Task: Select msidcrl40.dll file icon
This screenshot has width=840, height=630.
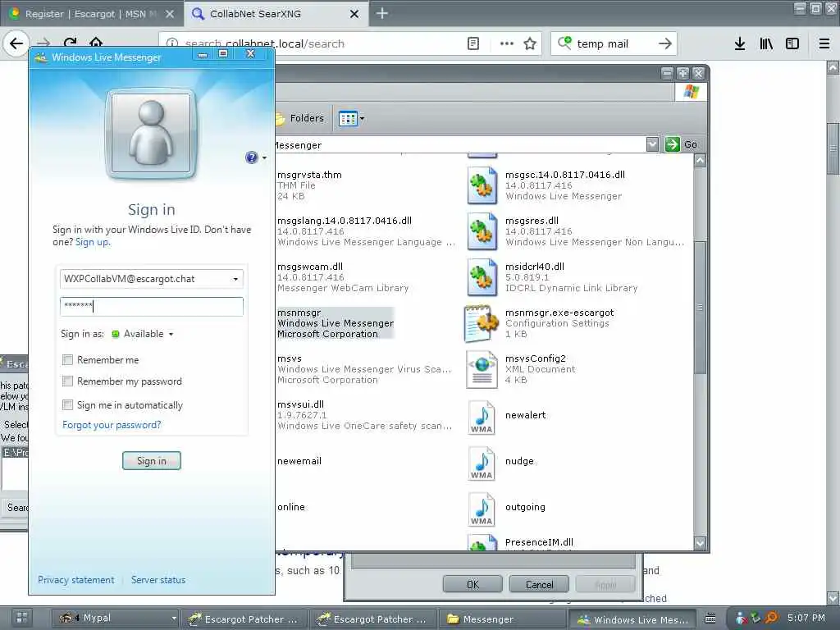Action: (481, 277)
